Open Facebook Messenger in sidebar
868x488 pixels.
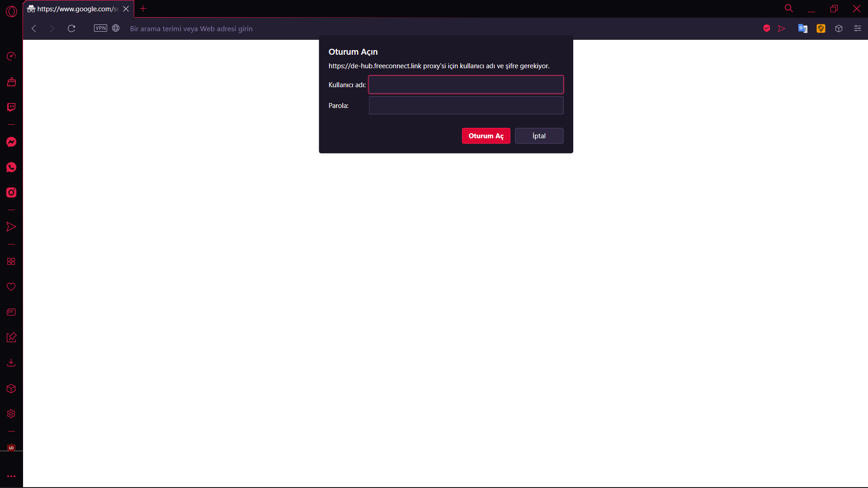(11, 142)
